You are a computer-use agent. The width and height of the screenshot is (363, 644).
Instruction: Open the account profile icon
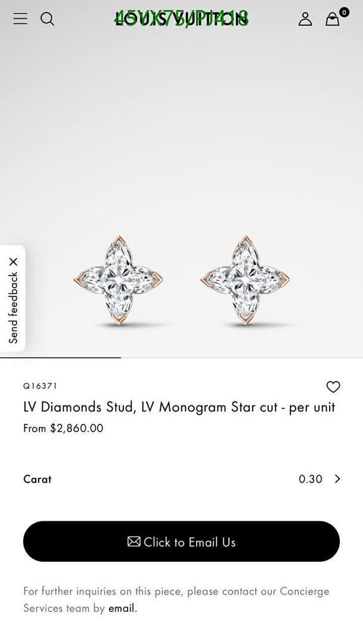[305, 20]
